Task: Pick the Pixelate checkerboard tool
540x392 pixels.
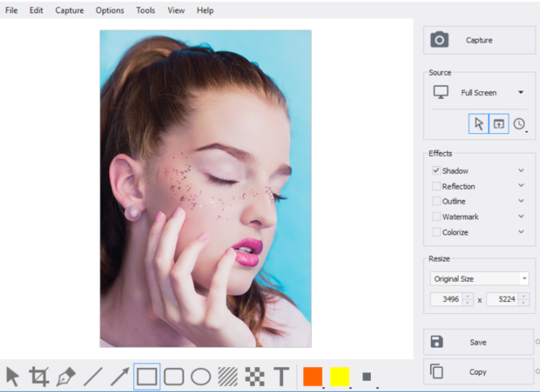Action: coord(255,377)
